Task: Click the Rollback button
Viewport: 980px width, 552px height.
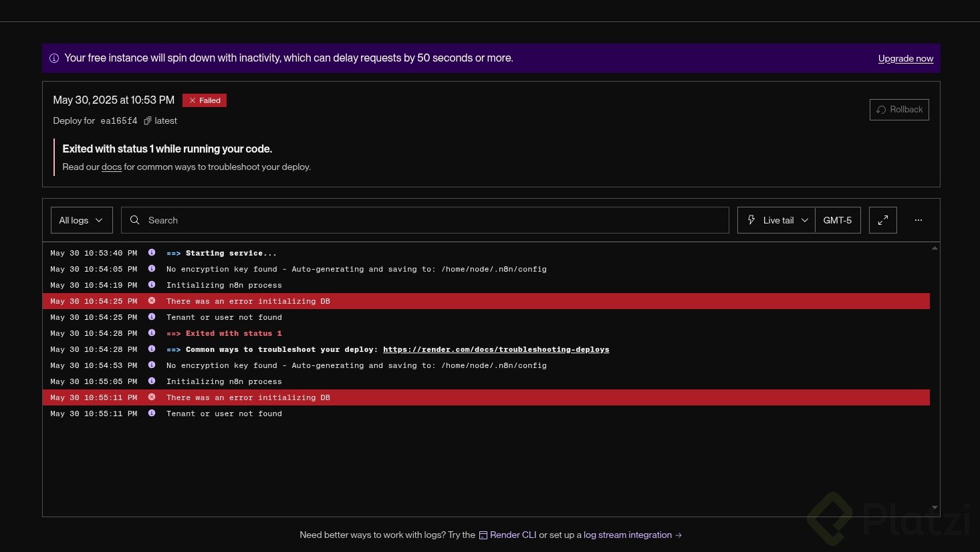Action: tap(899, 110)
